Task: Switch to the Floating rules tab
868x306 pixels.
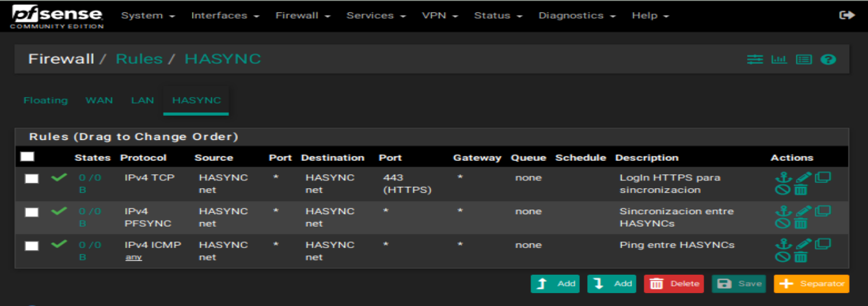Action: click(46, 100)
